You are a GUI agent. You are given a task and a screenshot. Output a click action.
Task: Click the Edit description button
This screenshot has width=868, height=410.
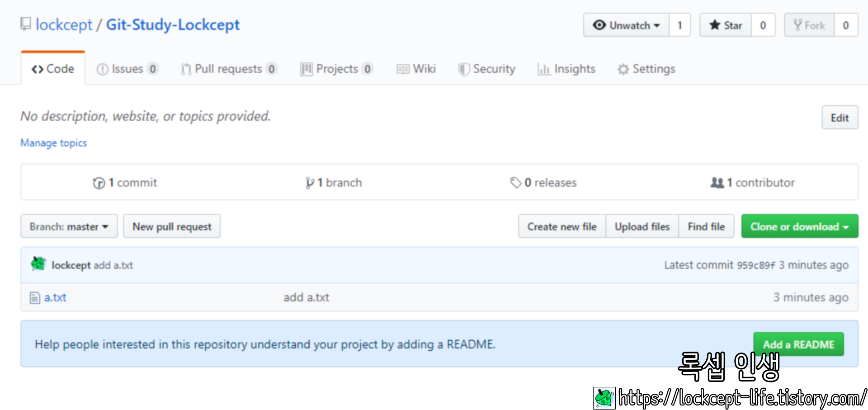(840, 118)
